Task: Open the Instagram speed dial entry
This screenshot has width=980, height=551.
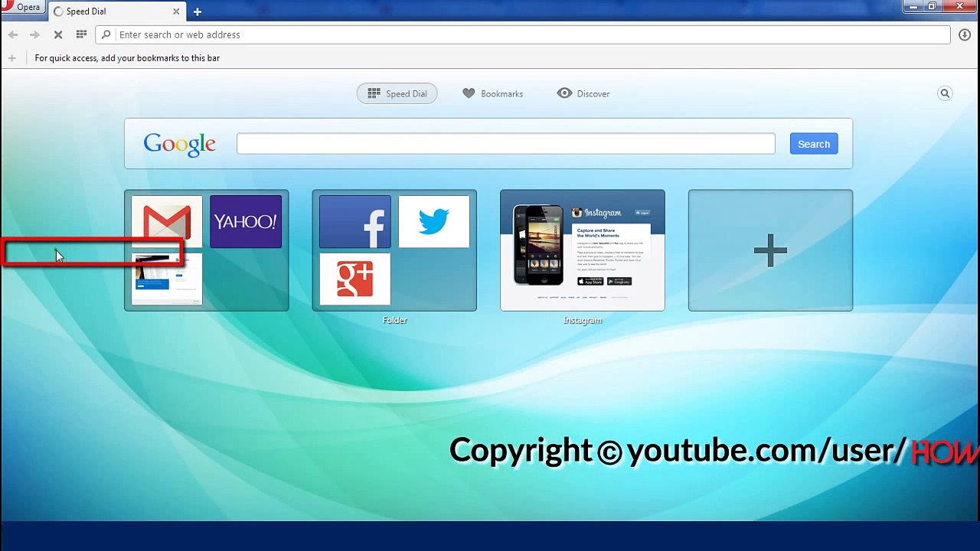Action: pyautogui.click(x=583, y=250)
